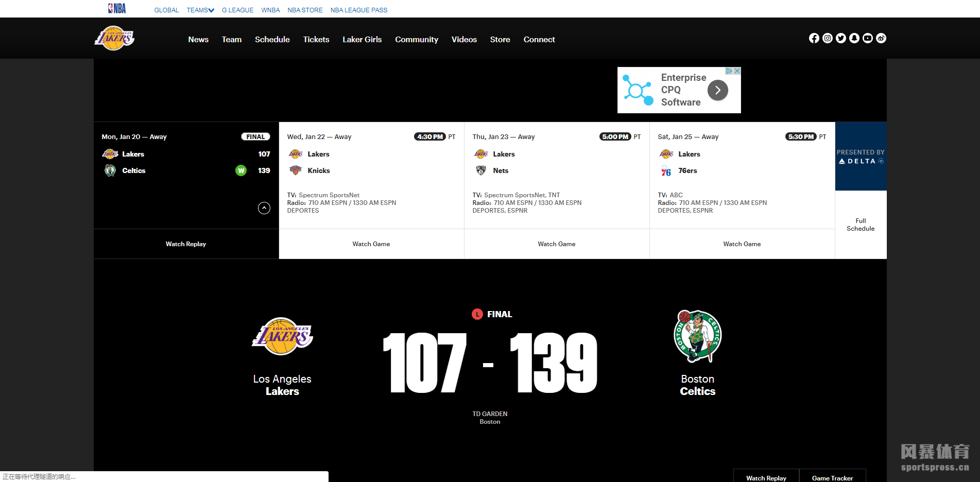This screenshot has width=980, height=482.
Task: Open the Videos menu
Action: 464,40
